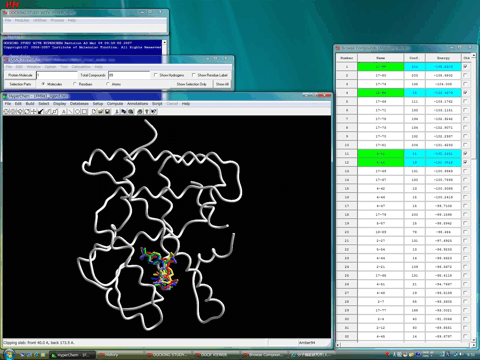This screenshot has width=480, height=360.
Task: Click the Open file toolbar icon
Action: (x=101, y=112)
